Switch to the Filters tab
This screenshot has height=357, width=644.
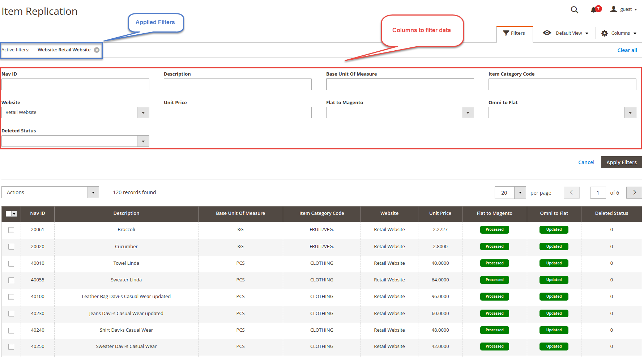click(514, 33)
